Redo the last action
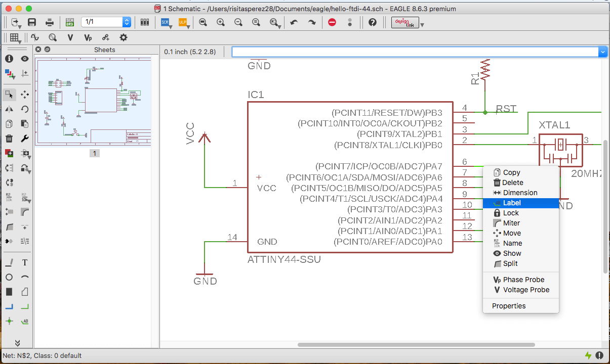610x364 pixels. point(312,22)
